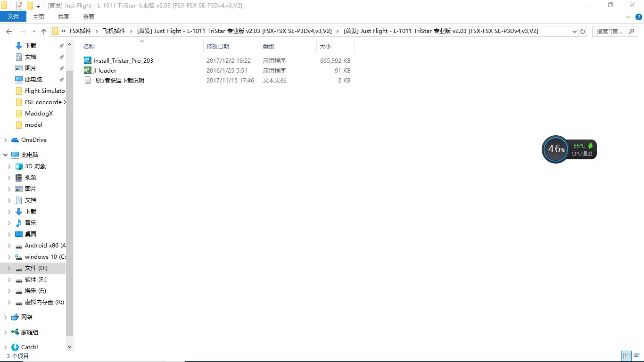Select the 3D 对象 folder icon
644x362 pixels.
[x=19, y=166]
